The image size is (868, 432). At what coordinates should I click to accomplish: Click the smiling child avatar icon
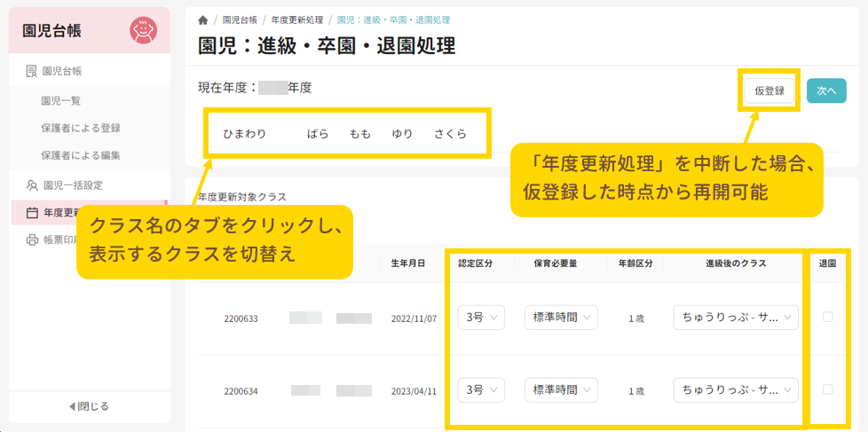142,30
